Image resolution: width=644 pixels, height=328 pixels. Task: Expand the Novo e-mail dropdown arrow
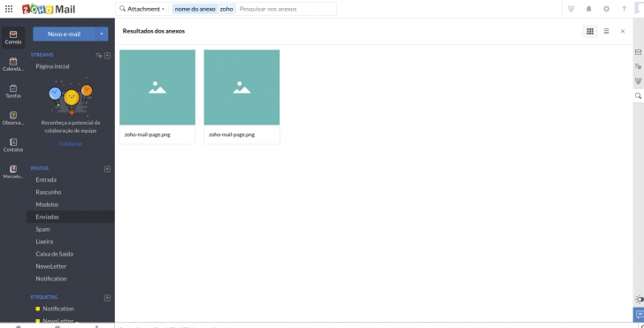point(102,34)
